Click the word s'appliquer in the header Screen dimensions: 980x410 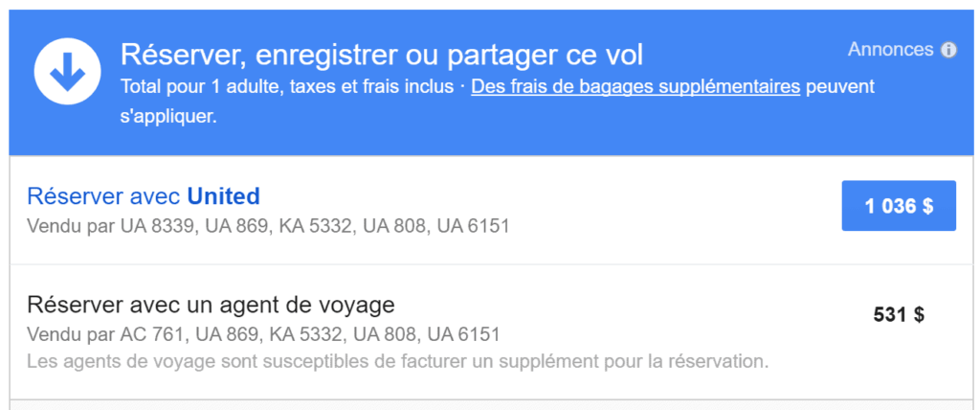click(168, 116)
